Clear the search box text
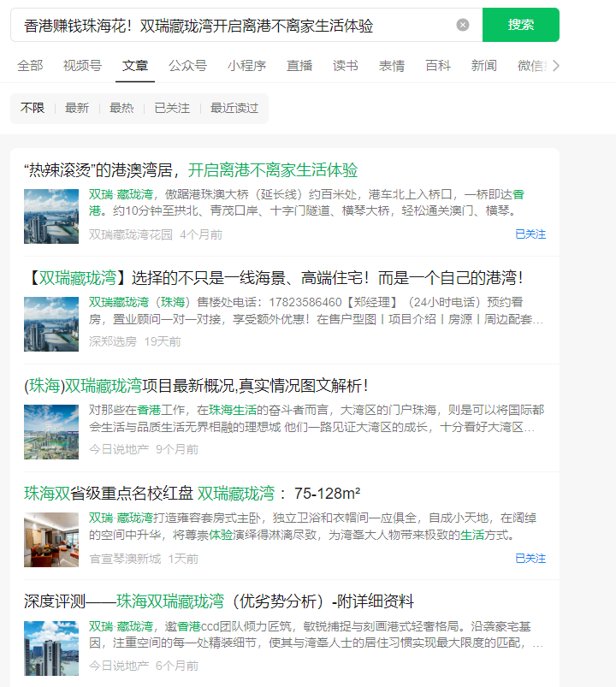Screen dimensions: 616x687 point(462,25)
